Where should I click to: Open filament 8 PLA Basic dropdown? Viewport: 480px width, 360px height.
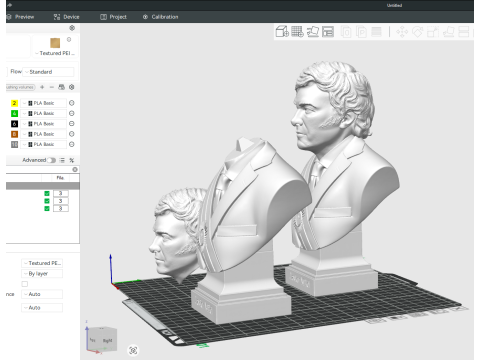click(x=43, y=134)
